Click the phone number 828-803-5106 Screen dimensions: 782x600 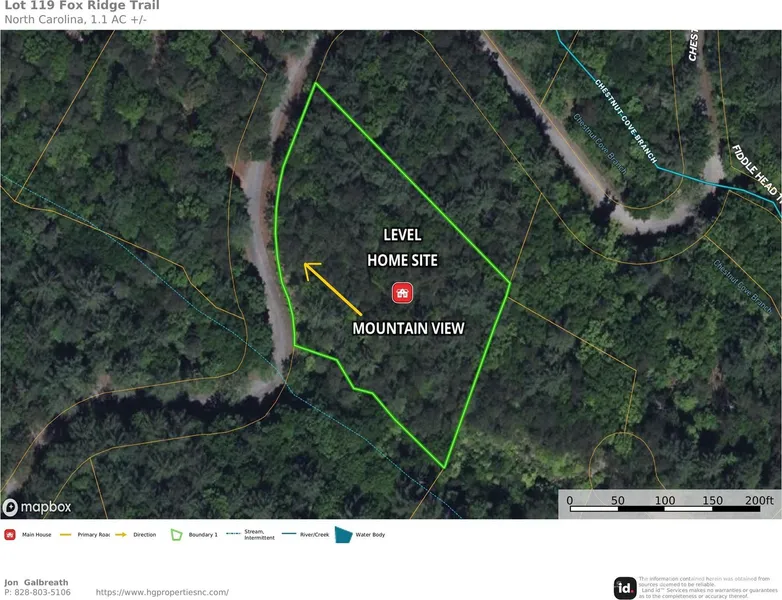pos(42,592)
